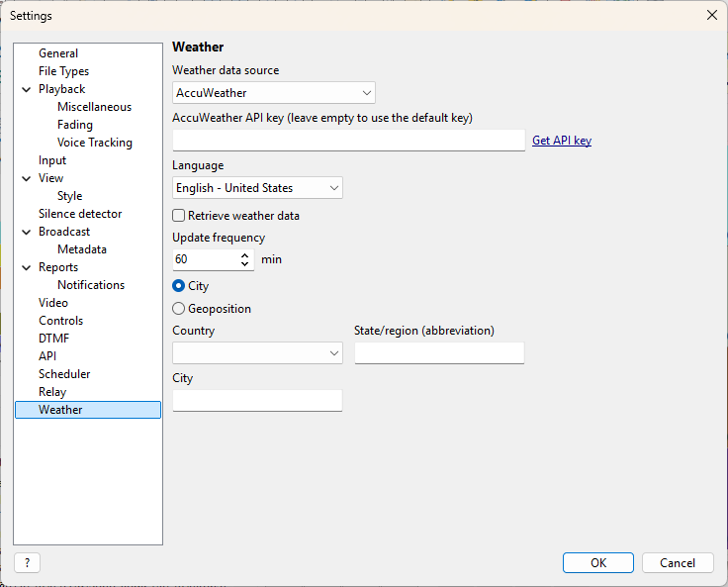728x587 pixels.
Task: Open the Controls settings page
Action: 60,321
